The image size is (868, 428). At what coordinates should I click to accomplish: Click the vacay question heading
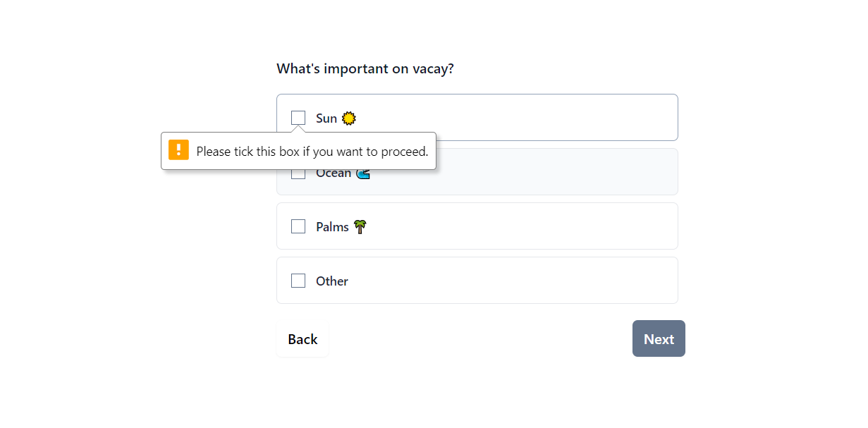coord(365,68)
